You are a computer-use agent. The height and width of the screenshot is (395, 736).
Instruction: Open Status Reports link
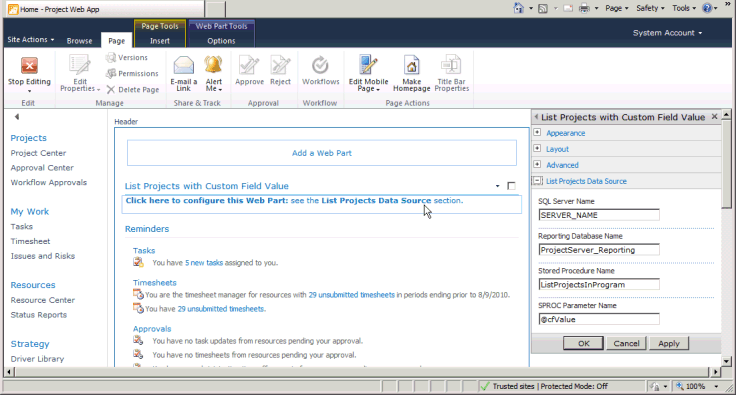38,315
